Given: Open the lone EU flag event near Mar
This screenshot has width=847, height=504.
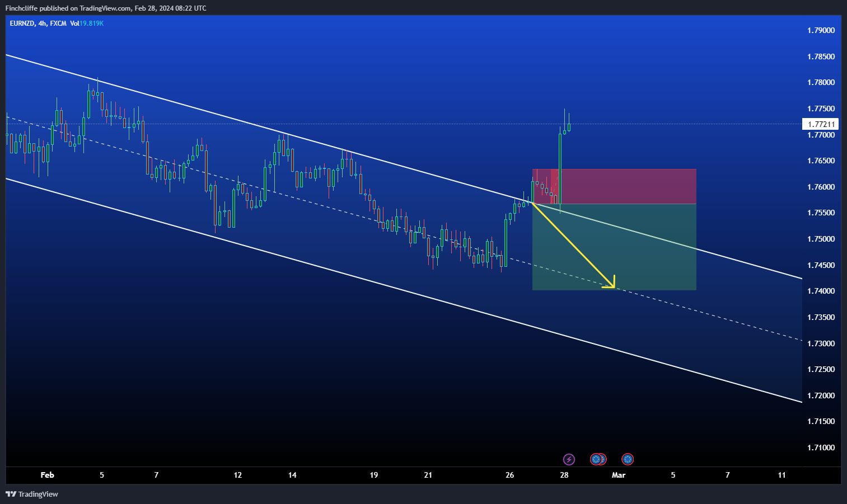Looking at the screenshot, I should tap(628, 459).
